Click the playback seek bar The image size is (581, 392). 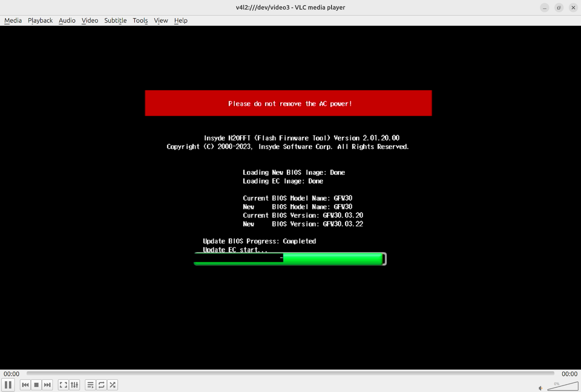(x=290, y=373)
